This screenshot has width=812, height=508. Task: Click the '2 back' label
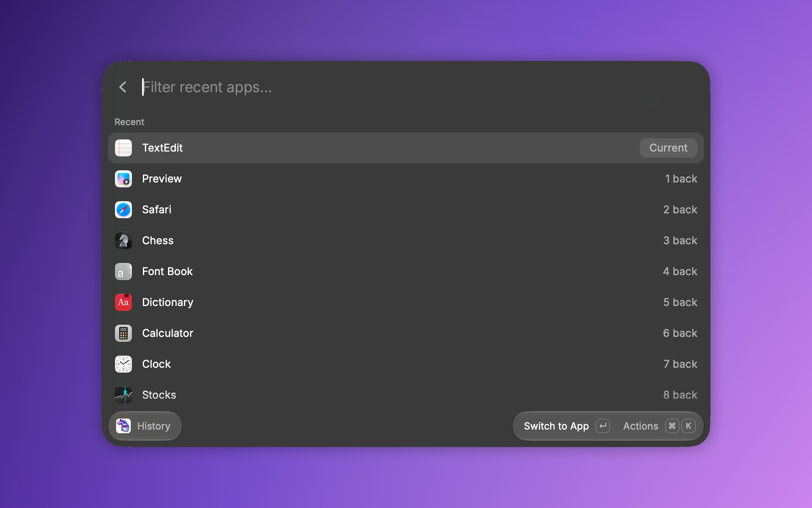pos(680,210)
